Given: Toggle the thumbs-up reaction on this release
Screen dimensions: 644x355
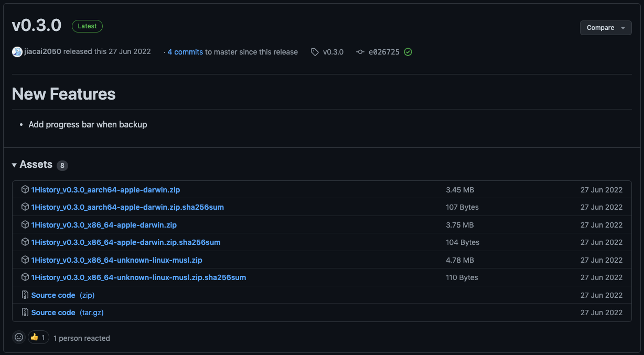Looking at the screenshot, I should pos(37,337).
